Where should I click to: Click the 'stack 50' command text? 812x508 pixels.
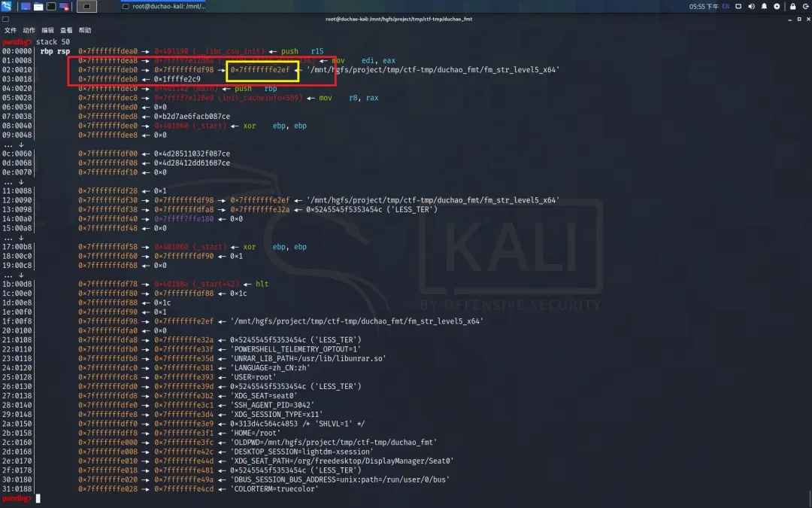(x=53, y=41)
